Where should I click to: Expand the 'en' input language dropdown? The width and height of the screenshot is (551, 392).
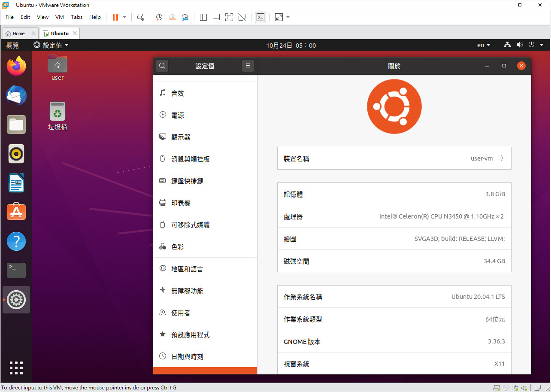tap(484, 45)
